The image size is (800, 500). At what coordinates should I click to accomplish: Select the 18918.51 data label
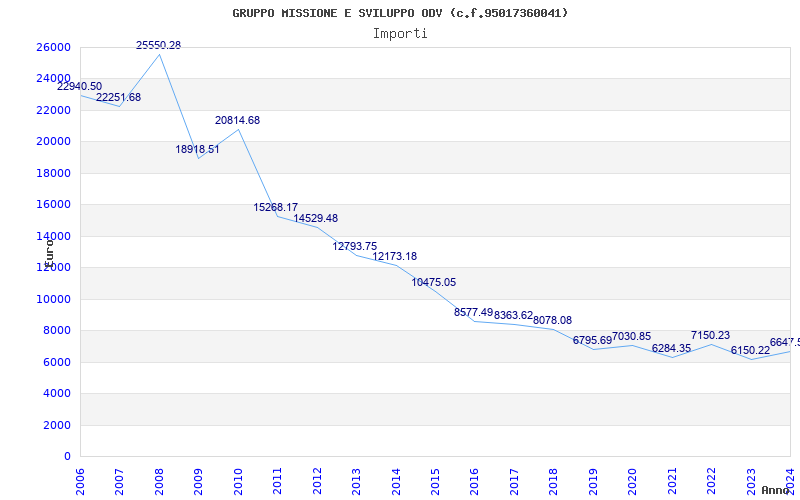(x=197, y=149)
